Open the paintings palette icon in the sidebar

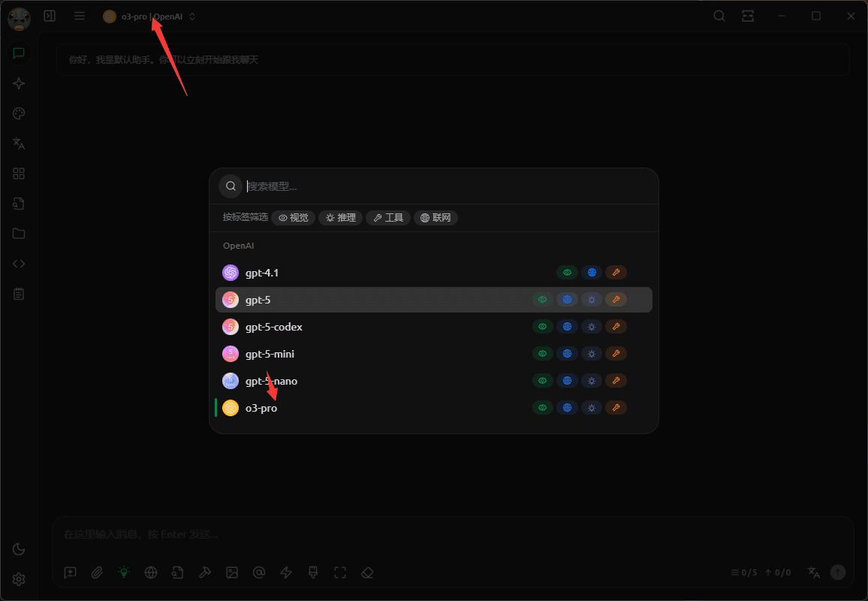[x=19, y=113]
